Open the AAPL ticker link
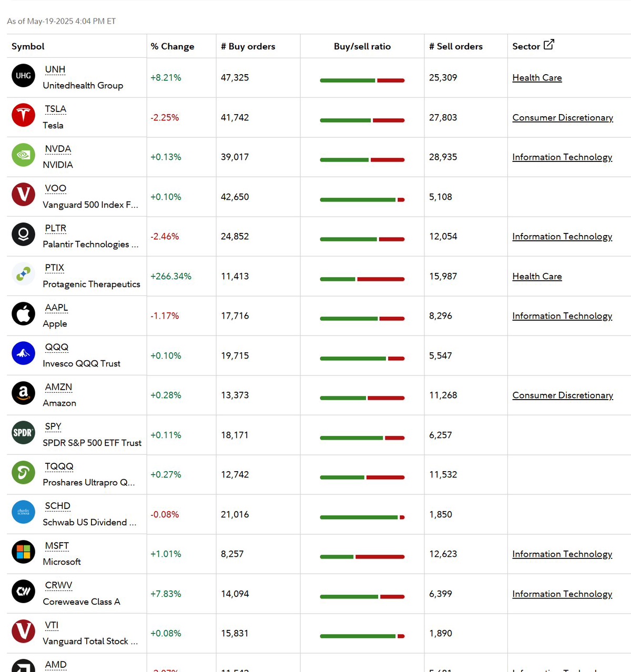This screenshot has height=672, width=631. pos(56,308)
